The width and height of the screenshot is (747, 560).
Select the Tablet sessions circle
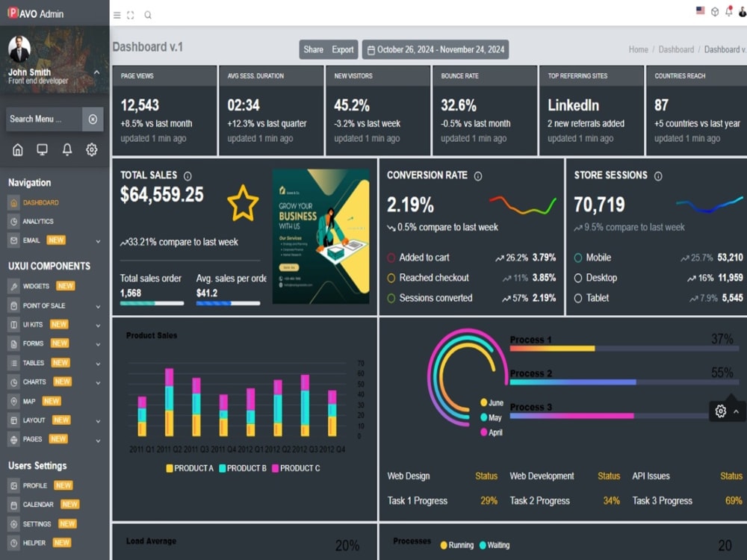pos(578,299)
